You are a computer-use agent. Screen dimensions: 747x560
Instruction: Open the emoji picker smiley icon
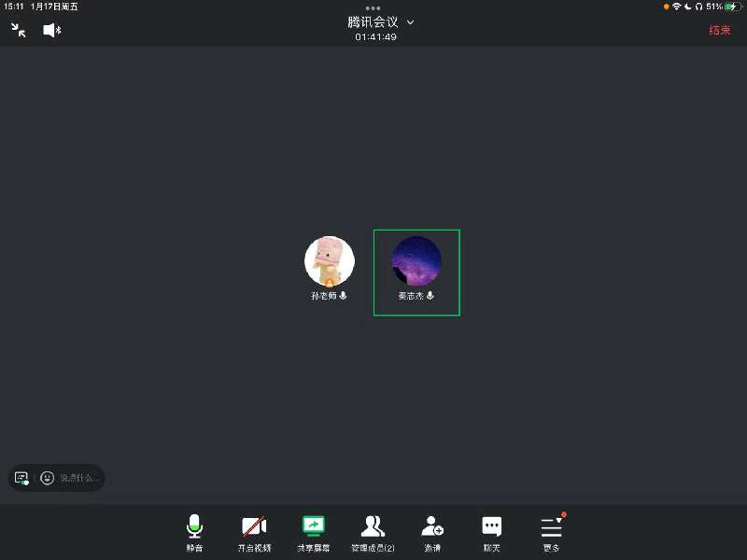[48, 478]
